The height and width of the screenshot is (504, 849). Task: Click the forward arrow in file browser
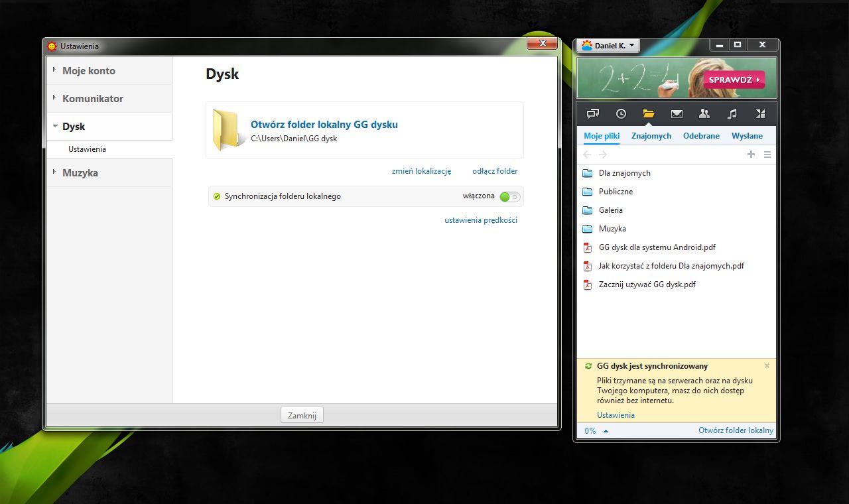[x=603, y=155]
